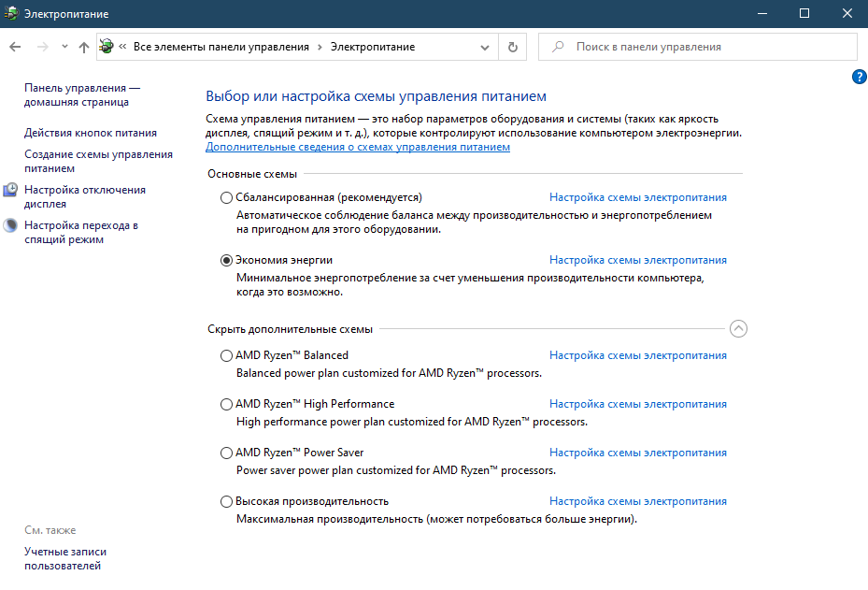Screen dimensions: 868x590
Task: Click the power options icon in address bar
Action: (107, 47)
